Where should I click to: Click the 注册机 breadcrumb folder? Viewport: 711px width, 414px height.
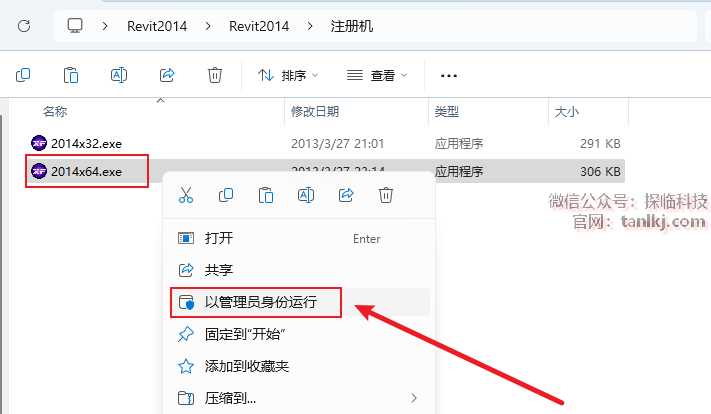[x=352, y=26]
